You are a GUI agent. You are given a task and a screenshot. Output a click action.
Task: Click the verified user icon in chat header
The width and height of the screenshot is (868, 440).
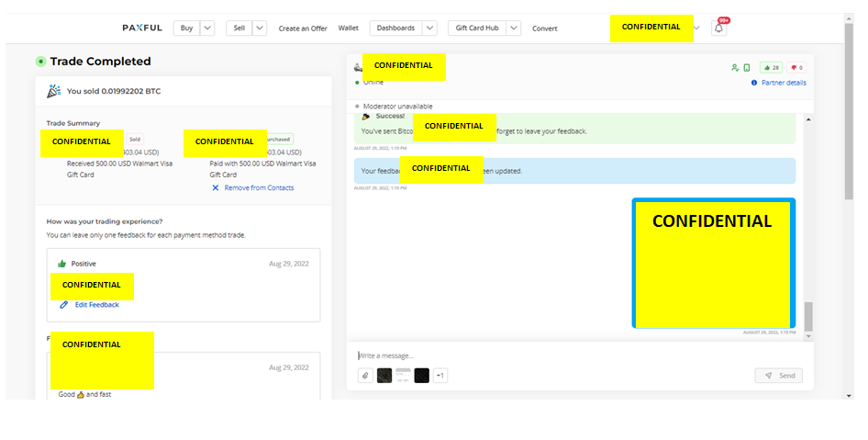click(x=735, y=68)
